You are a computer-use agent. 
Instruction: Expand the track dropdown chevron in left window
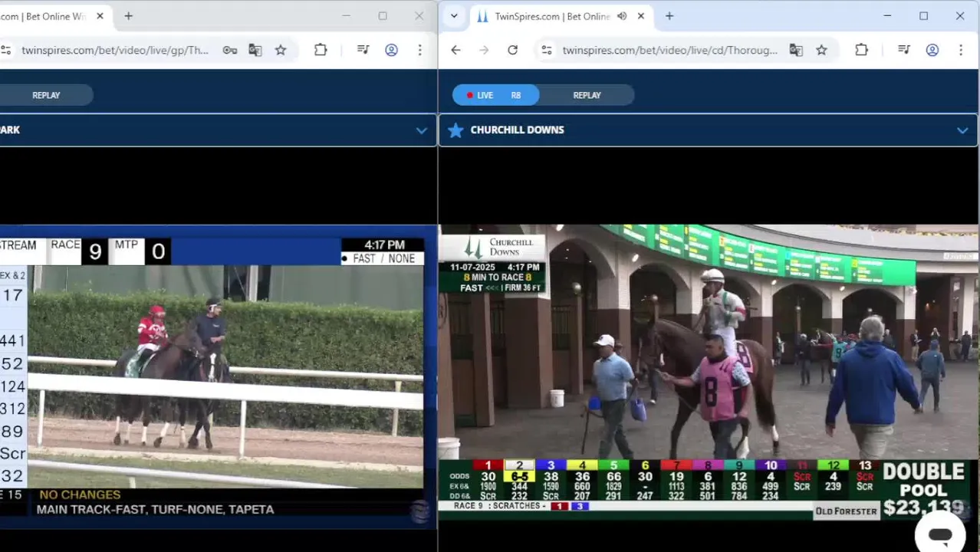(x=422, y=130)
